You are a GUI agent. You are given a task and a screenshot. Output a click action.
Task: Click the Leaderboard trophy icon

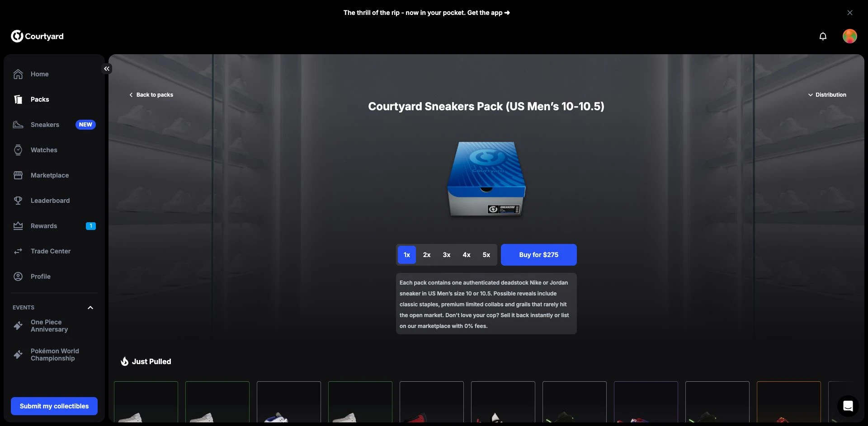18,201
